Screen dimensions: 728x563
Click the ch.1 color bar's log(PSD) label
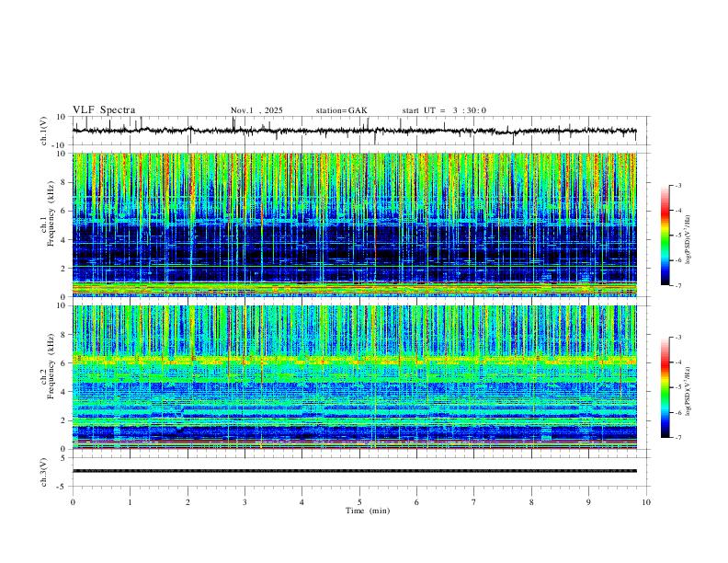coord(688,240)
